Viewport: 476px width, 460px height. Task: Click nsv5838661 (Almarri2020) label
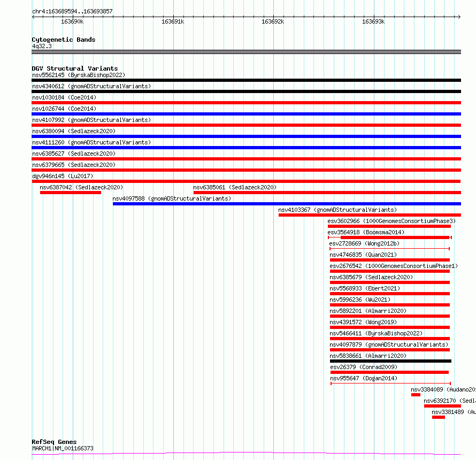point(368,356)
